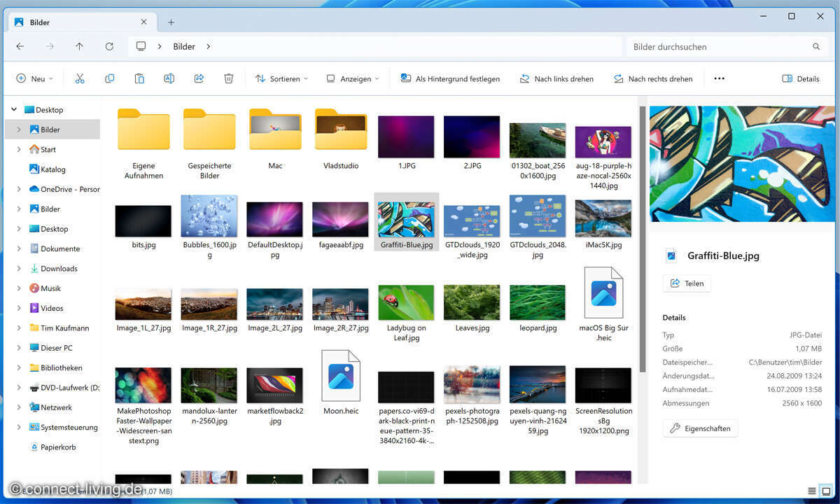Click the Cut scissors icon
The height and width of the screenshot is (504, 840).
point(80,78)
